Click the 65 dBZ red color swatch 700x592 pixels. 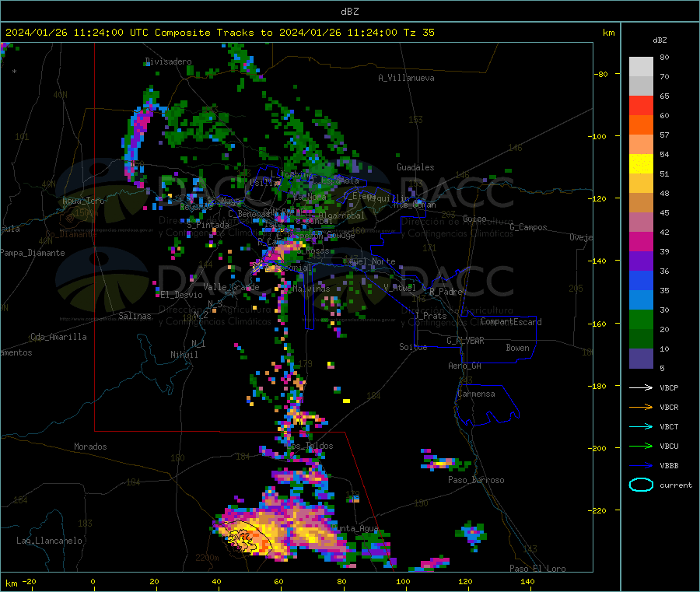point(641,105)
